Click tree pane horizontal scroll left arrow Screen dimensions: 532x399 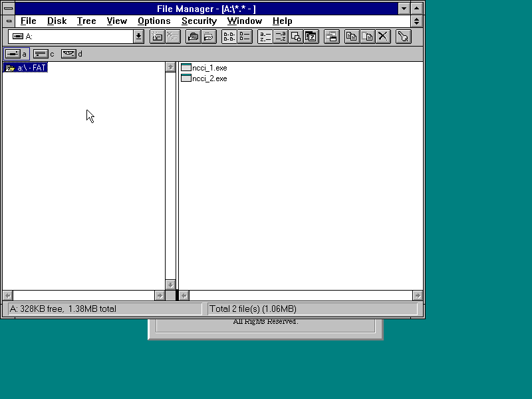(x=8, y=295)
